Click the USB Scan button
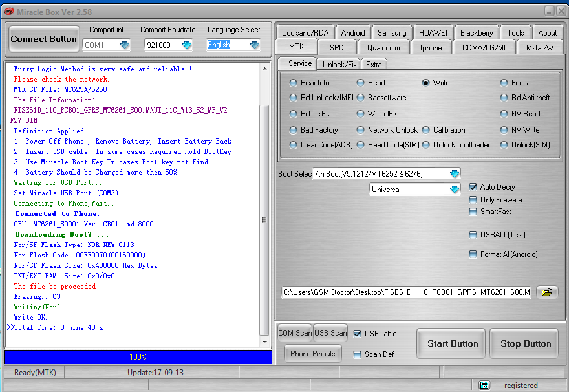Image resolution: width=569 pixels, height=392 pixels. [330, 333]
